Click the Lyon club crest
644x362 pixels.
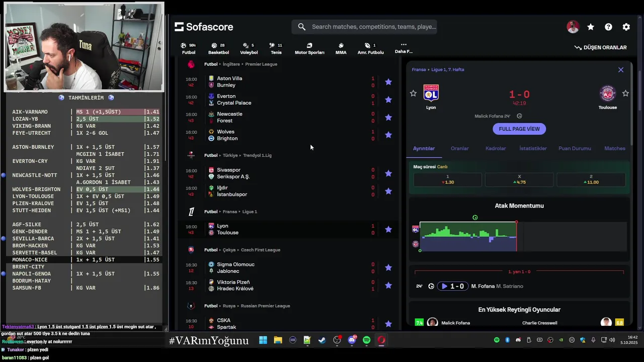431,93
